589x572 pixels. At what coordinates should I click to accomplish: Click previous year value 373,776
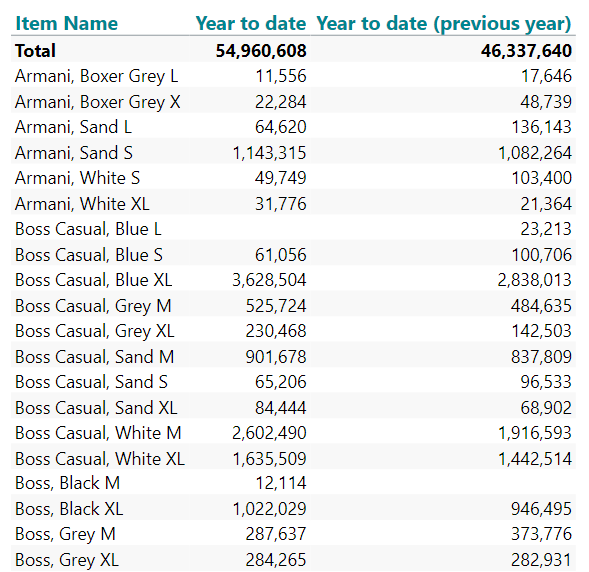[x=541, y=534]
